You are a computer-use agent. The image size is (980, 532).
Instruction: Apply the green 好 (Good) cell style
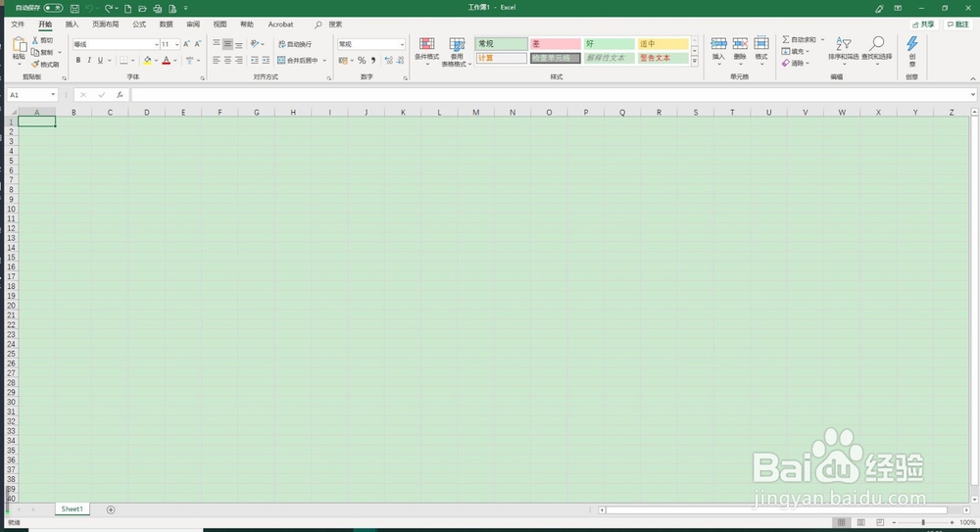tap(609, 44)
